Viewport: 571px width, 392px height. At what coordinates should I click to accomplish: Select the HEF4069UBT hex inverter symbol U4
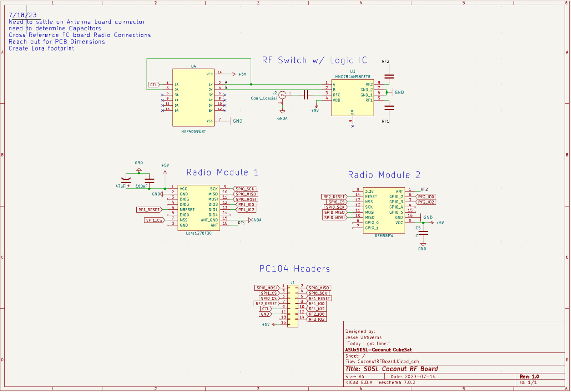pyautogui.click(x=193, y=96)
